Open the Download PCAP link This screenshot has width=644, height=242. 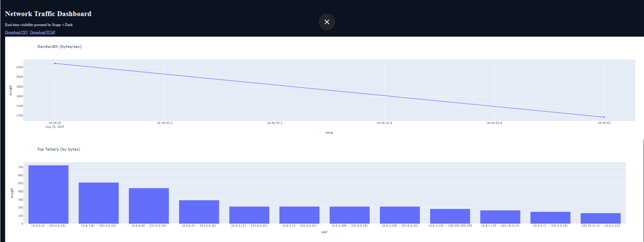tap(42, 32)
